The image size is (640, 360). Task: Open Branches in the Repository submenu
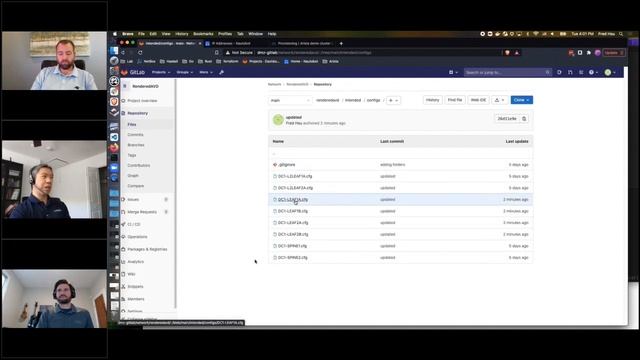136,145
